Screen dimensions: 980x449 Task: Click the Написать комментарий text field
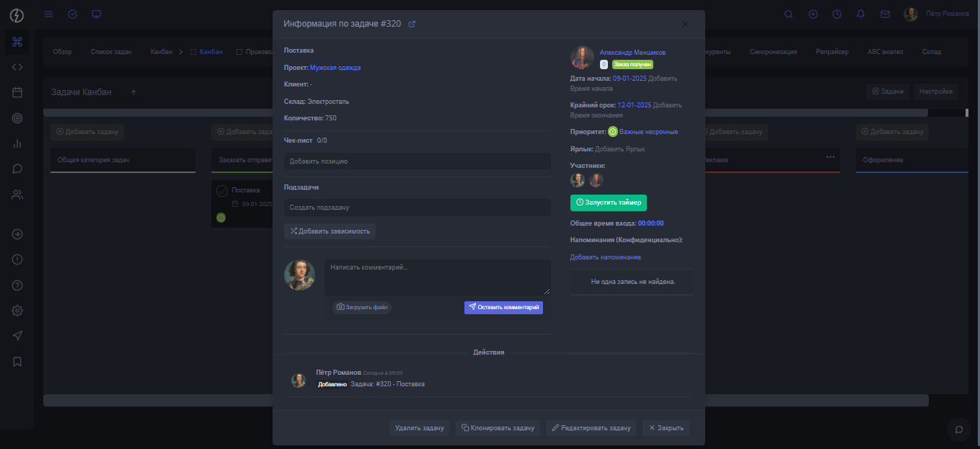click(437, 277)
